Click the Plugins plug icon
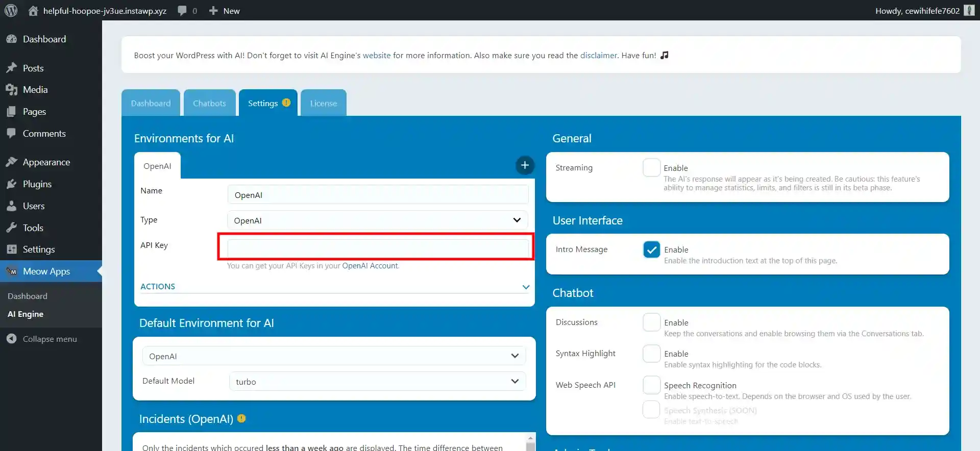Viewport: 980px width, 451px height. tap(11, 184)
